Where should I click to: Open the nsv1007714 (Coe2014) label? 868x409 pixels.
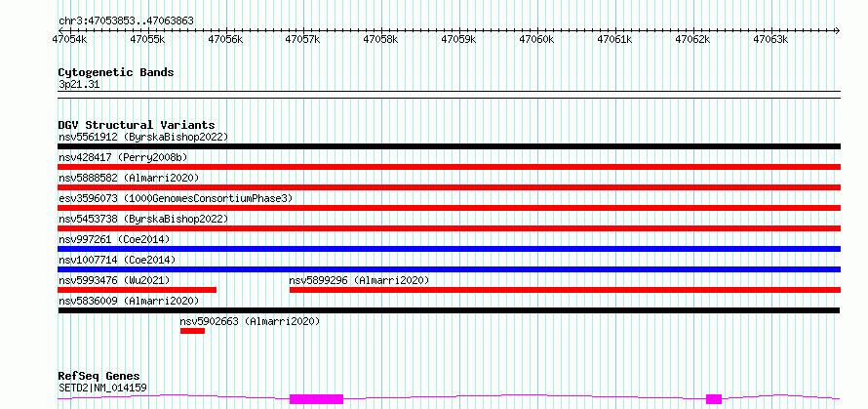pos(117,260)
